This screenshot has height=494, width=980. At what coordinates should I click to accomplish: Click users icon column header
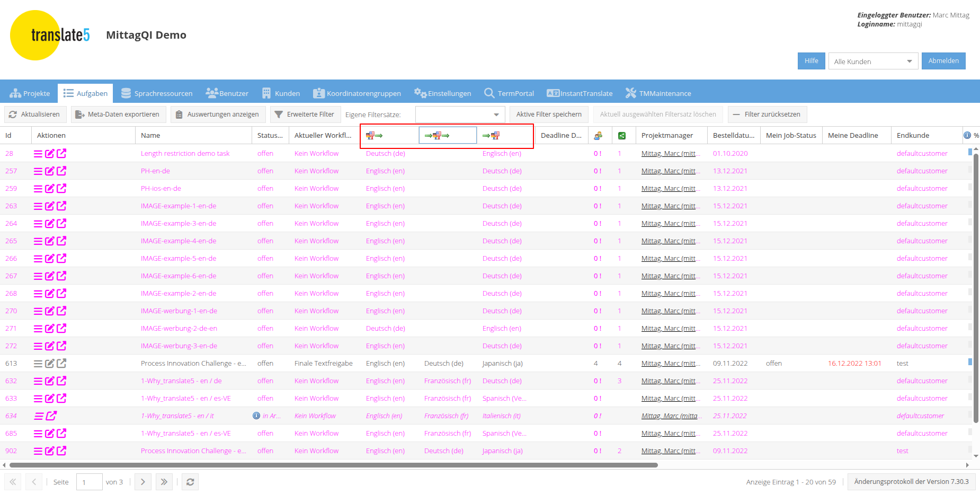598,136
